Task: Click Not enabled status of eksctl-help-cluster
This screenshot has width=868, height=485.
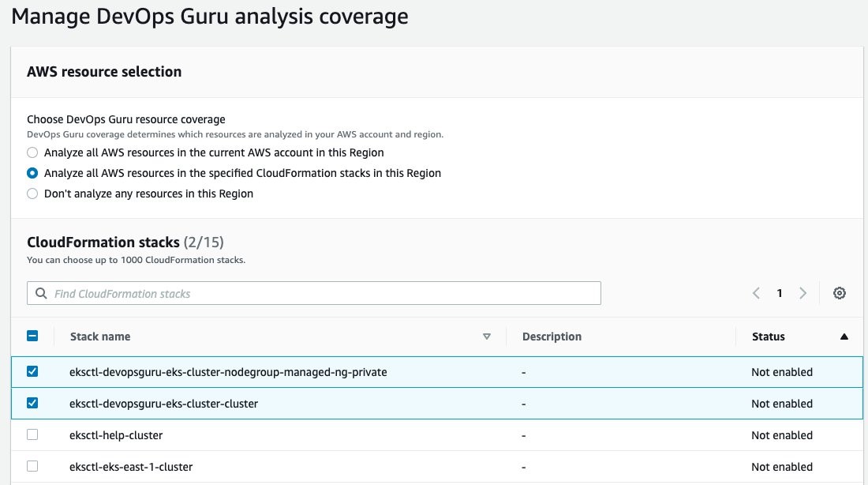Action: coord(782,435)
